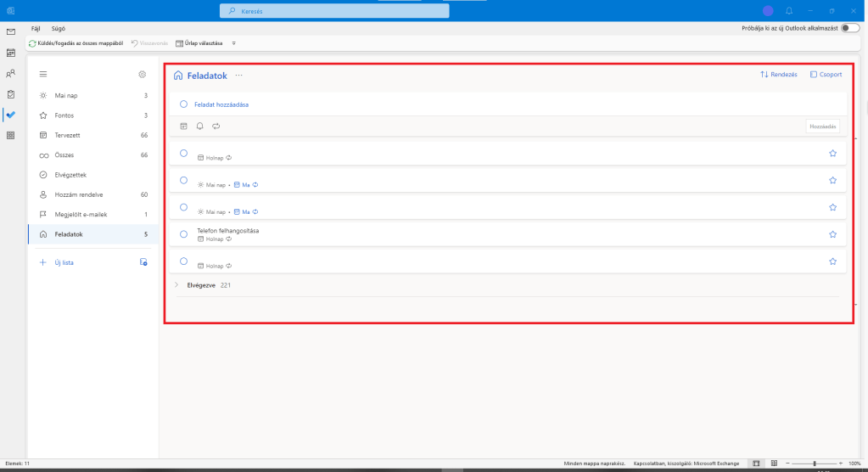Viewport: 868px width, 472px height.
Task: Expand the Elvégezve completed section
Action: pyautogui.click(x=176, y=285)
